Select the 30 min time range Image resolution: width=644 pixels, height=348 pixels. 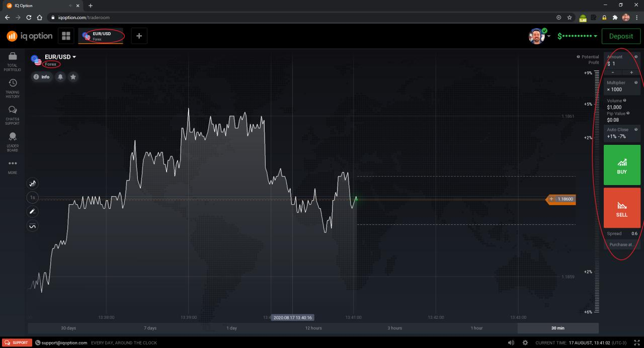point(558,328)
